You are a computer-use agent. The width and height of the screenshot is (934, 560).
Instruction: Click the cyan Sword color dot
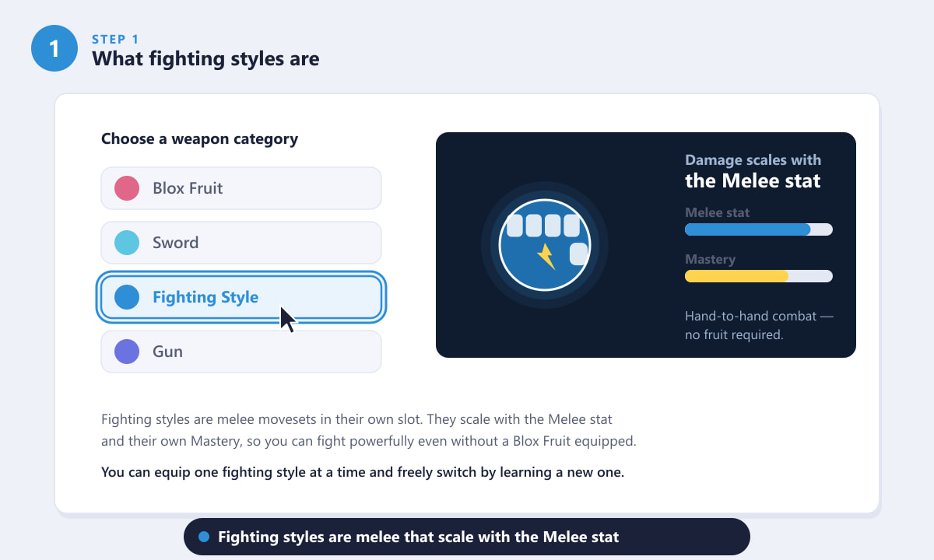[x=127, y=243]
